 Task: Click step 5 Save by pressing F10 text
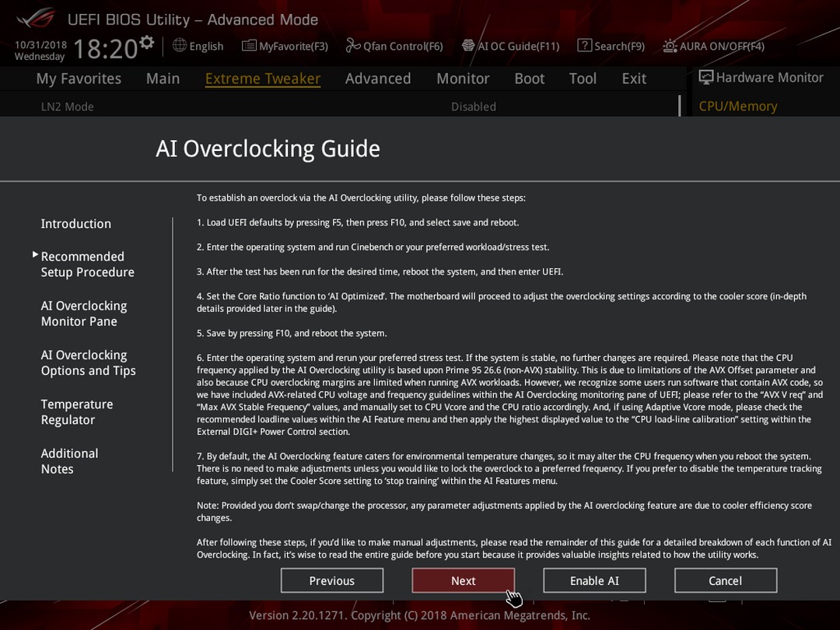(292, 333)
